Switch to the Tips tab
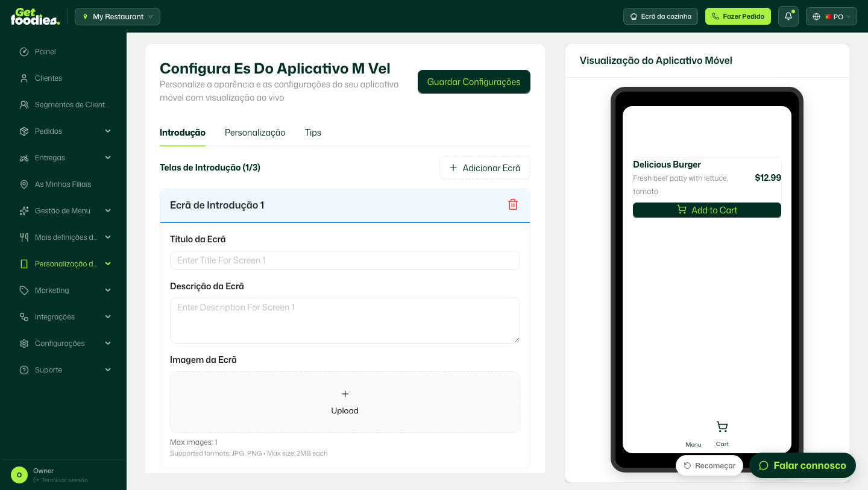Screen dimensions: 868x490 coord(313,133)
